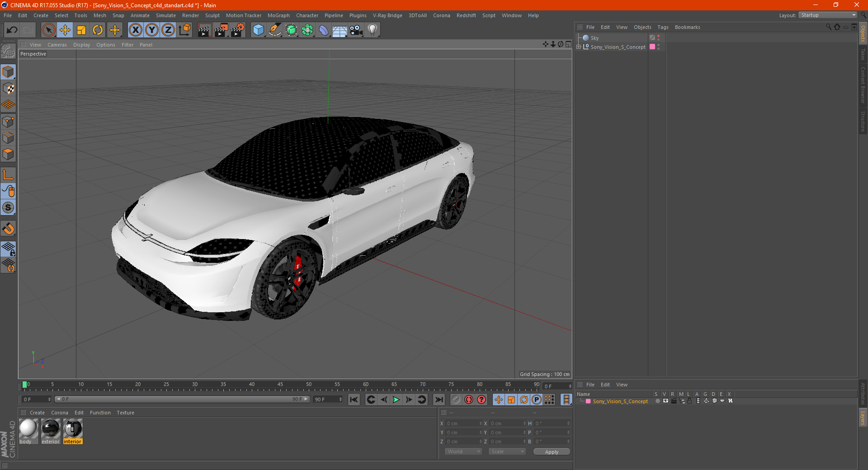Render to Picture Viewer
This screenshot has width=868, height=470.
pos(221,30)
